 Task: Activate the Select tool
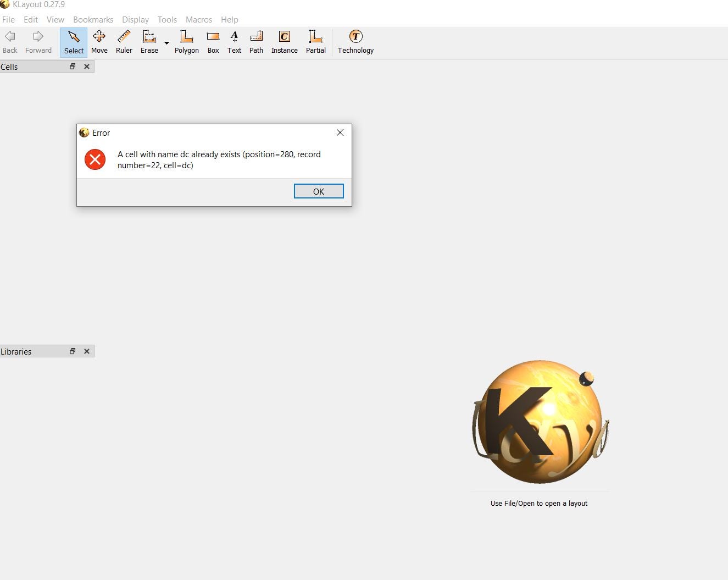(74, 42)
